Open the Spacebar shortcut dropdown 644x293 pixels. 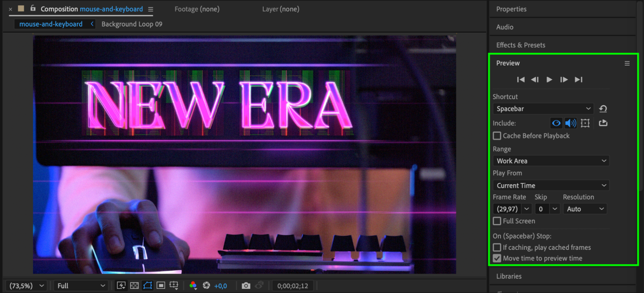[543, 109]
